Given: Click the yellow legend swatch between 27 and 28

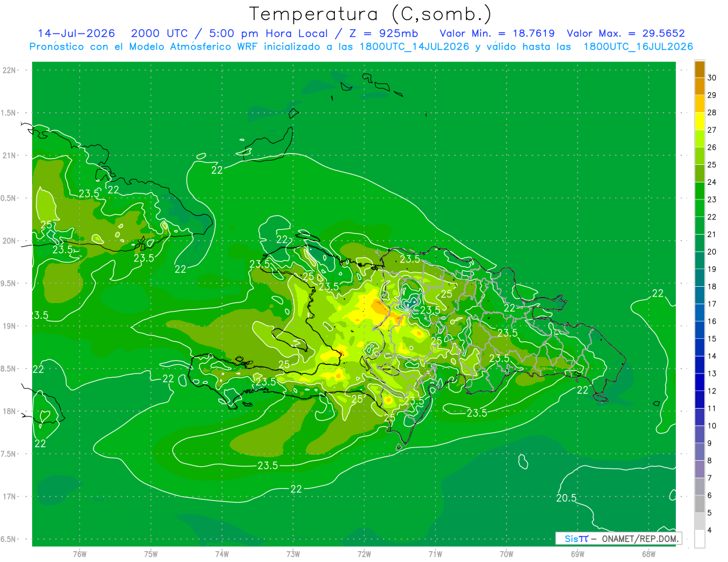Looking at the screenshot, I should [x=699, y=121].
